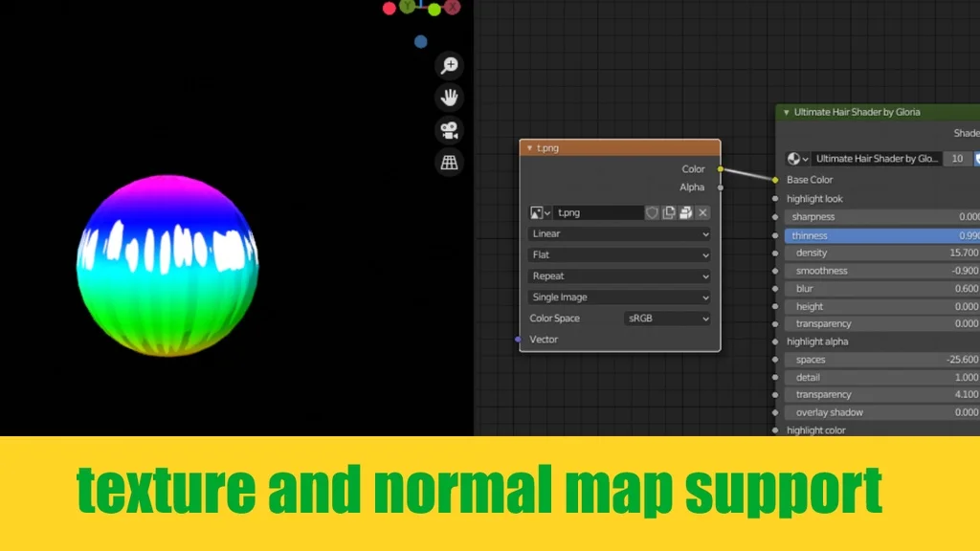980x551 pixels.
Task: Click the X axis label on navigation gizmo
Action: click(x=453, y=8)
